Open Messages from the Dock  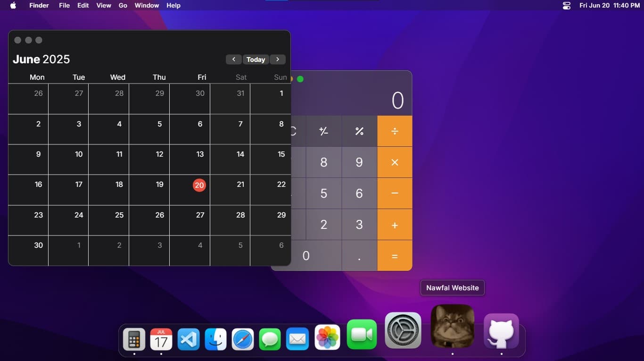pyautogui.click(x=270, y=338)
